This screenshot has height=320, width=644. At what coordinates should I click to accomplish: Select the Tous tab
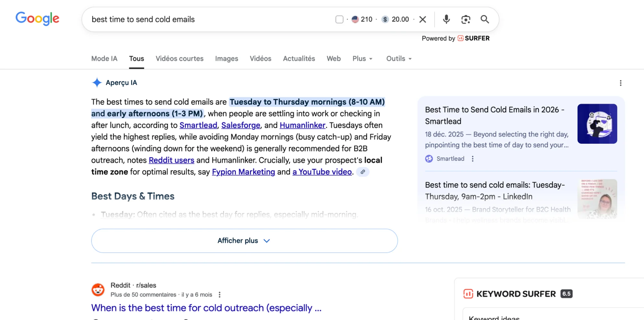tap(137, 59)
